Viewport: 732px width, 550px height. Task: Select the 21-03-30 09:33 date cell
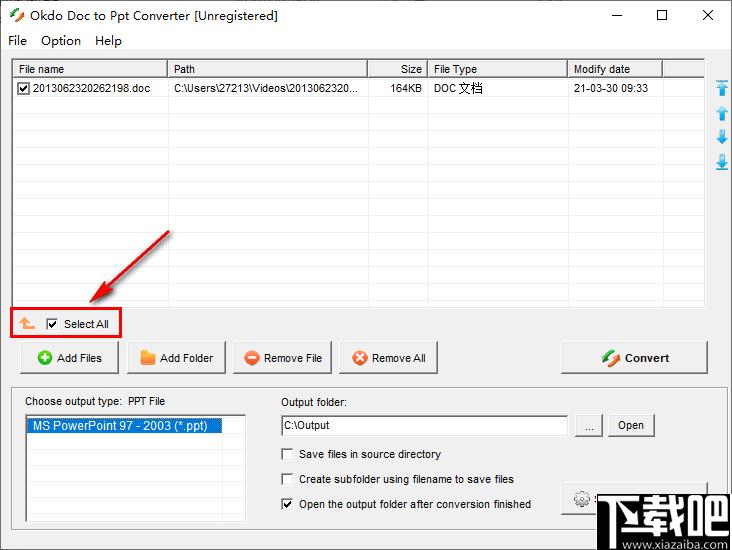coord(611,88)
